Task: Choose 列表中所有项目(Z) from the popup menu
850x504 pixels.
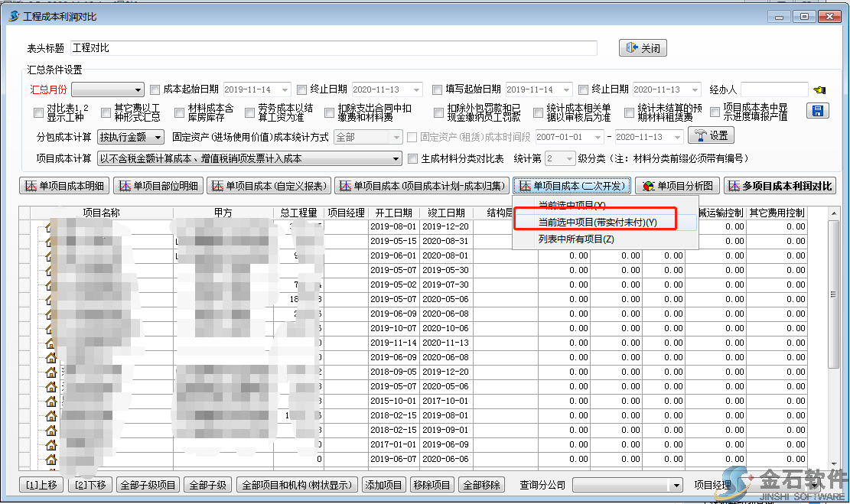Action: (x=575, y=239)
